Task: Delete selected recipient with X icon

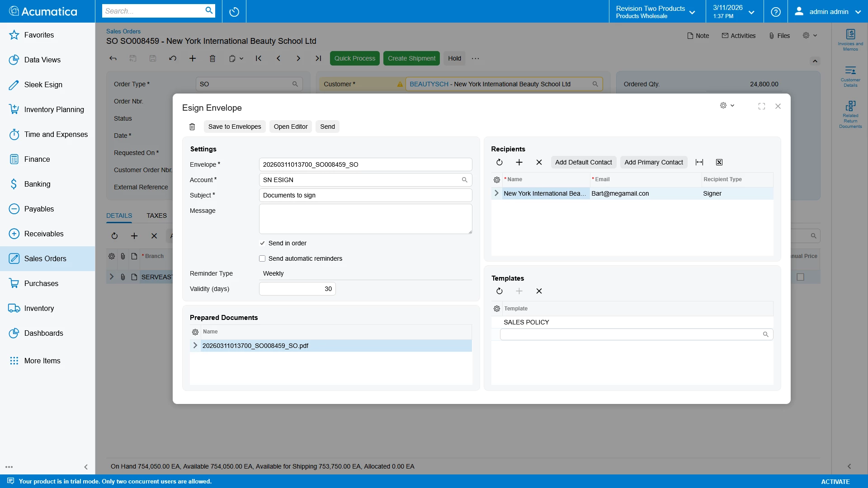Action: pyautogui.click(x=539, y=162)
